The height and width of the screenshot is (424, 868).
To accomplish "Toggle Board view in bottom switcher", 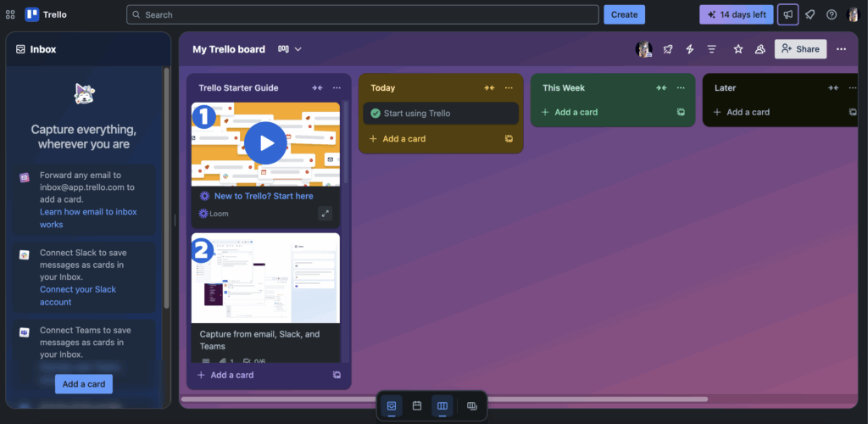I will click(442, 405).
